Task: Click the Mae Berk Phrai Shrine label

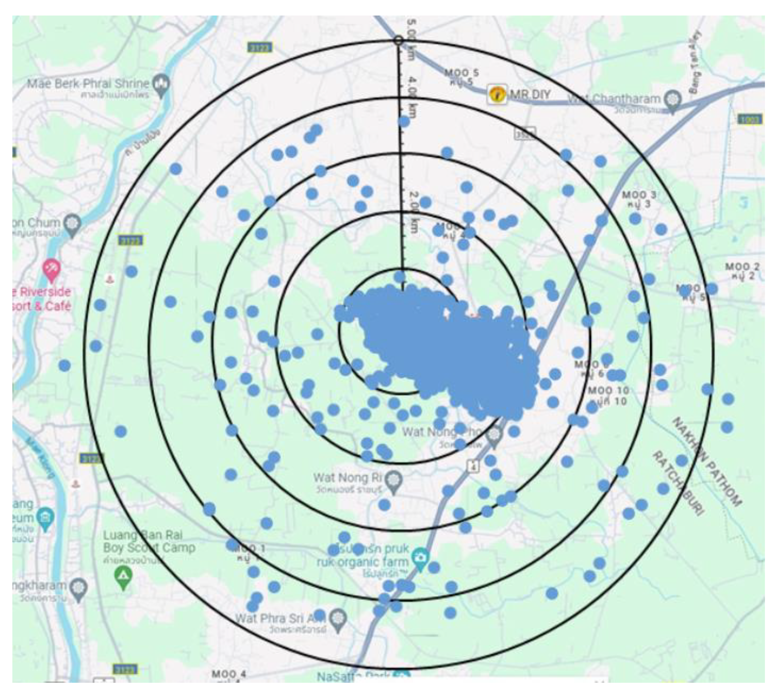Action: [88, 83]
